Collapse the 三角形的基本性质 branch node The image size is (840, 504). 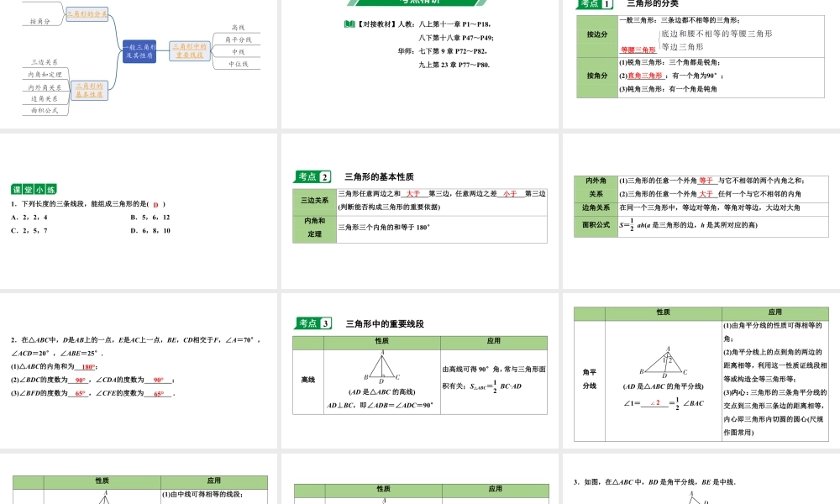[x=89, y=92]
